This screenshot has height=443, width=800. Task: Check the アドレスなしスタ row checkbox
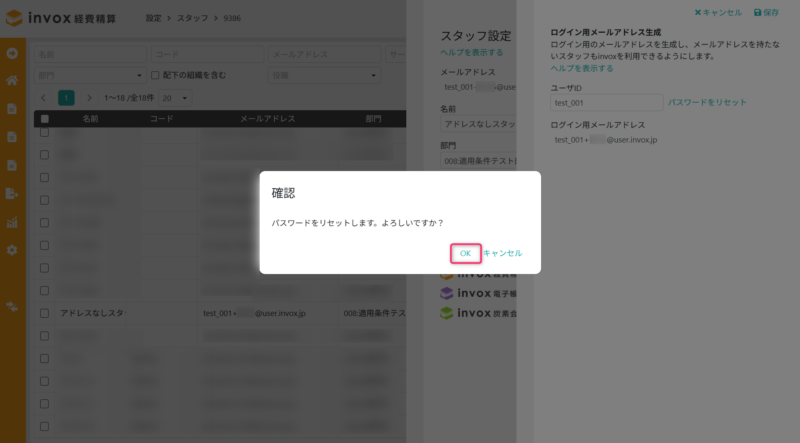point(44,313)
